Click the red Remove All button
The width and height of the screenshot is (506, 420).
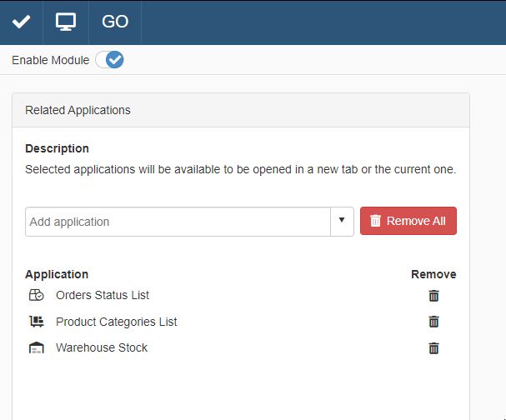coord(408,221)
